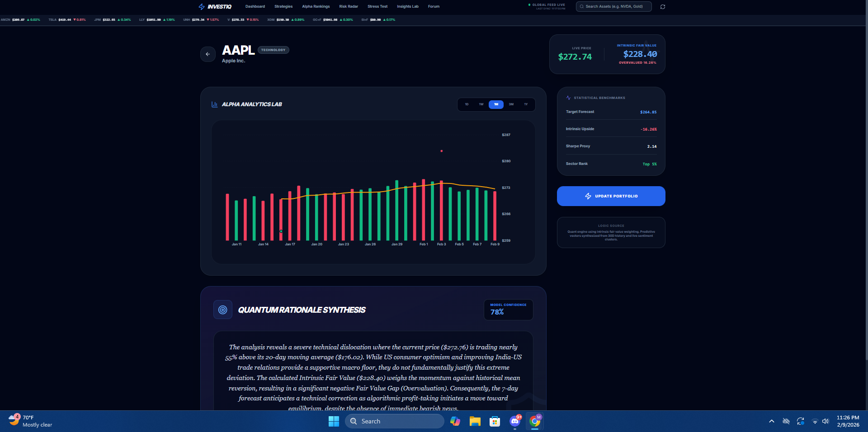Screen dimensions: 868x432
Task: Click the Apple Inc. company name
Action: tap(233, 61)
